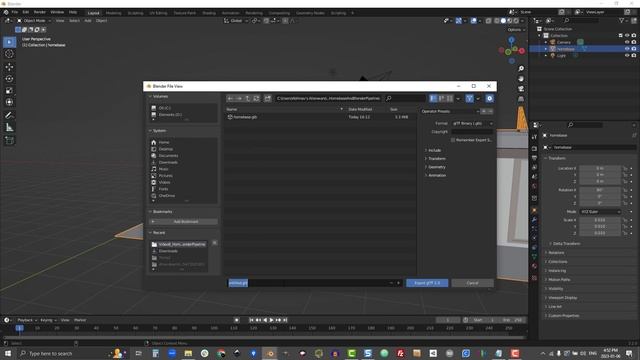Screen dimensions: 640x360
Task: Click the timeline playhead marker
Action: click(19, 328)
